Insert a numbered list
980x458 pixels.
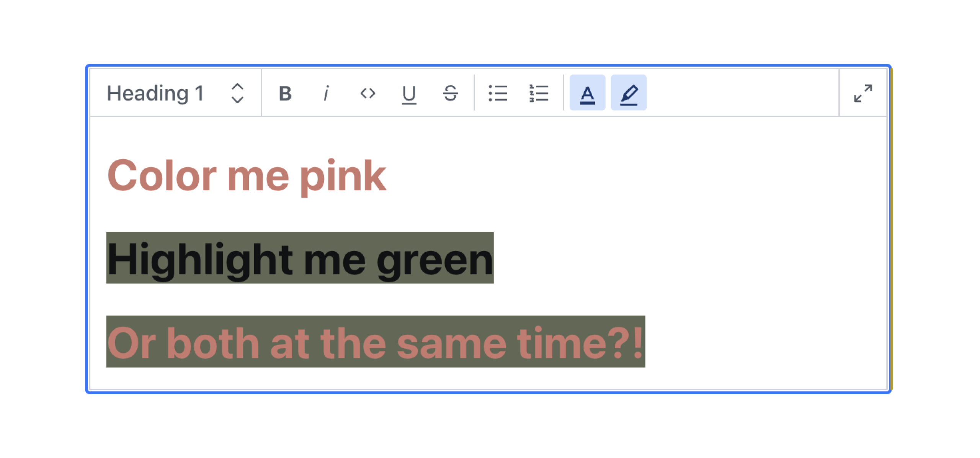pos(539,93)
